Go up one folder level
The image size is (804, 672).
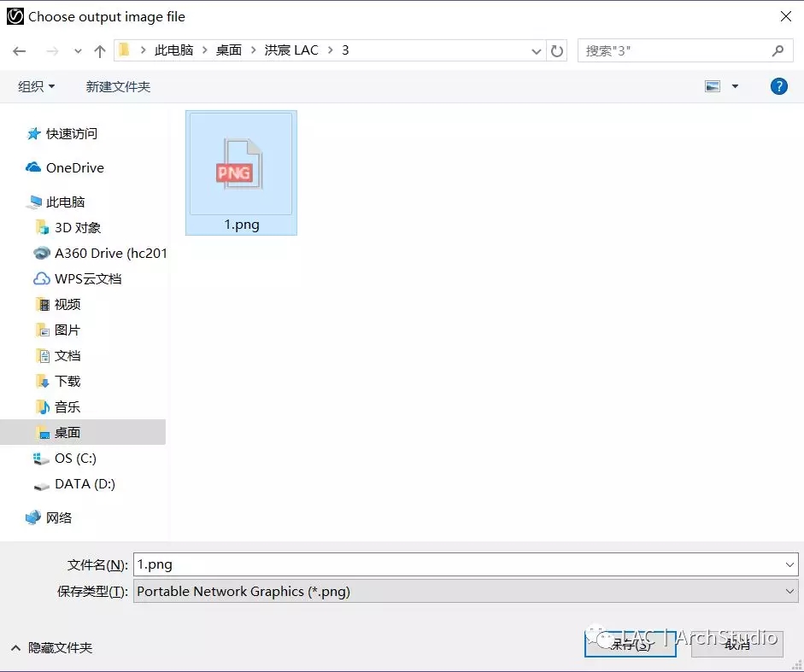click(x=100, y=50)
